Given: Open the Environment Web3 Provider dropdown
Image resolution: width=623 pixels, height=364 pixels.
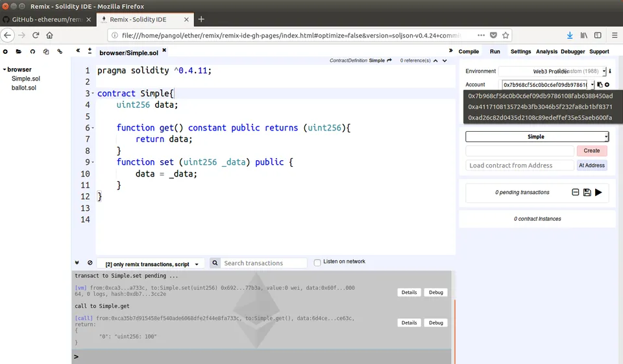Looking at the screenshot, I should pyautogui.click(x=552, y=71).
